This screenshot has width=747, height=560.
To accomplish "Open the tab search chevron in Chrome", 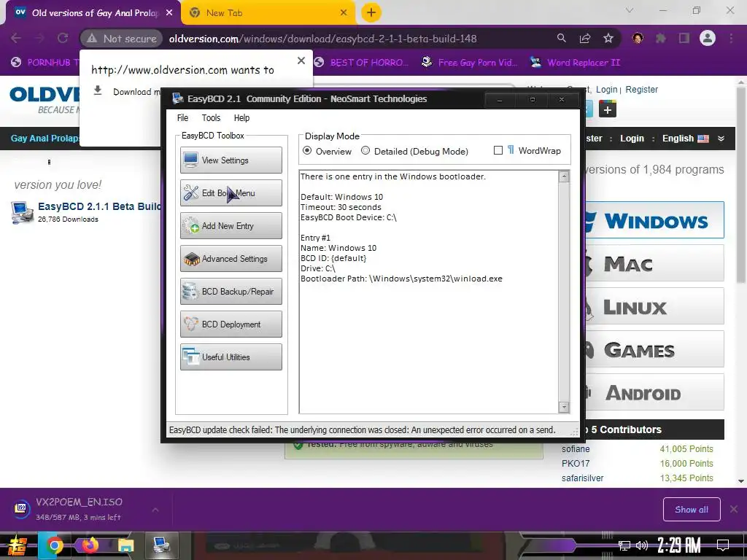I will 630,10.
